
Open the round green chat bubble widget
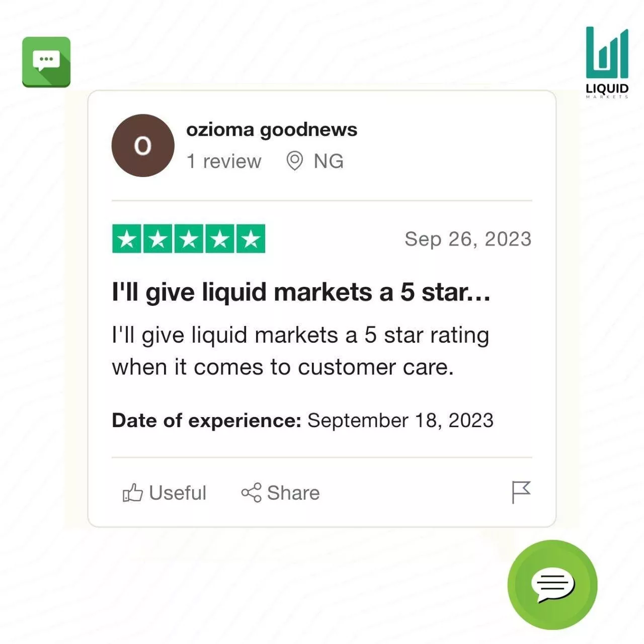[x=552, y=585]
